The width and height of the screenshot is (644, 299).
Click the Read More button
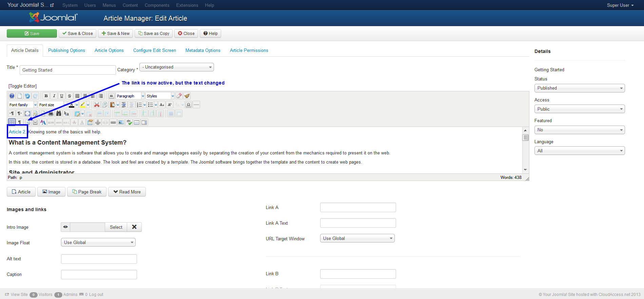[127, 192]
